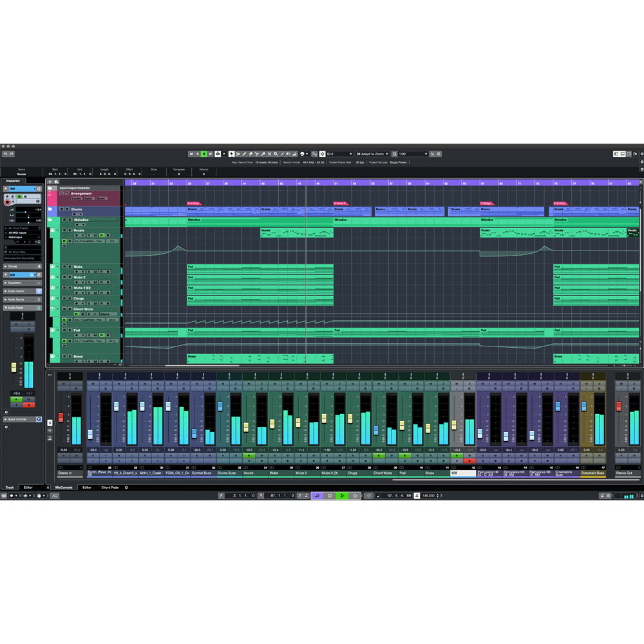This screenshot has width=644, height=644.
Task: Collapse the Audio Fader inspector section
Action: [x=22, y=308]
